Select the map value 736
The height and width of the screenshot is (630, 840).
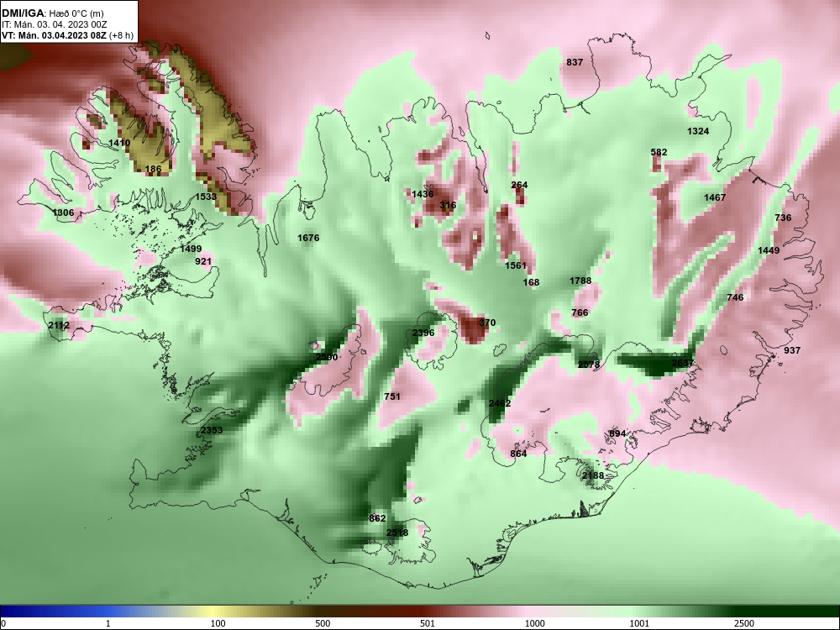coord(783,218)
